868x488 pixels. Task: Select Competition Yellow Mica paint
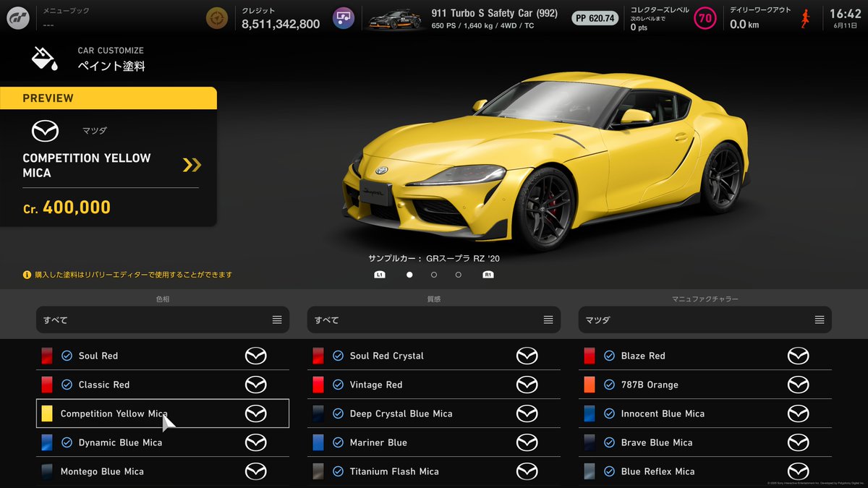click(x=163, y=414)
